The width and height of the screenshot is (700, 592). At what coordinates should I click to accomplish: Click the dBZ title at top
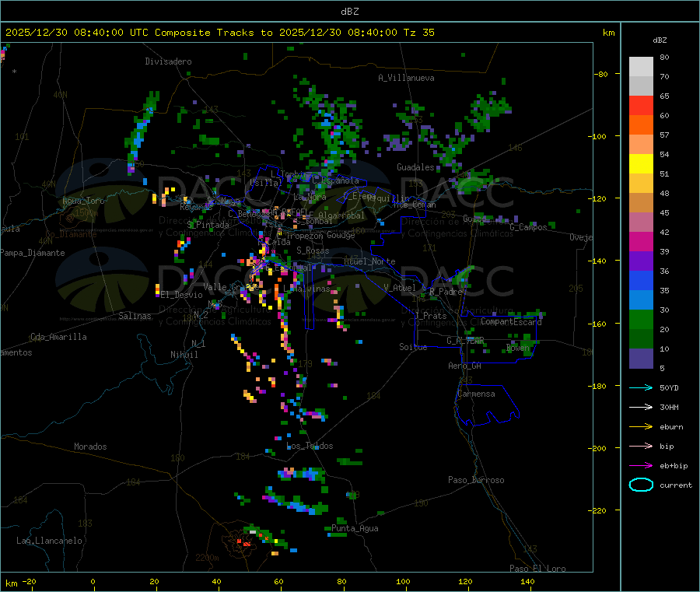coord(349,12)
